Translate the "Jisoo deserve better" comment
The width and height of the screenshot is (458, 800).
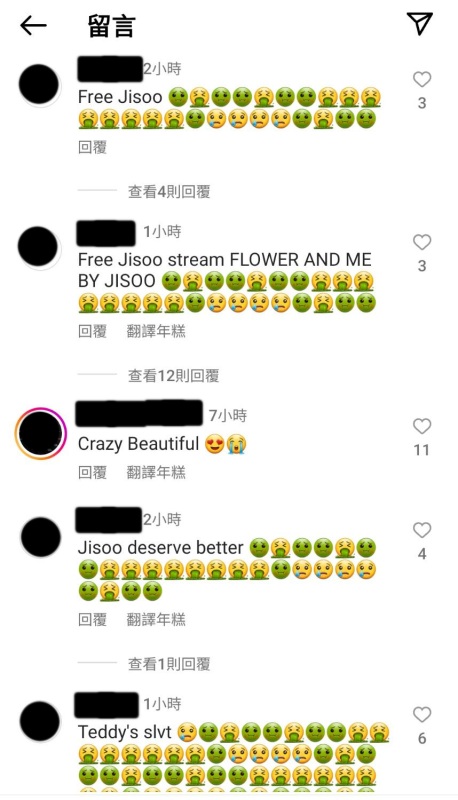point(156,619)
